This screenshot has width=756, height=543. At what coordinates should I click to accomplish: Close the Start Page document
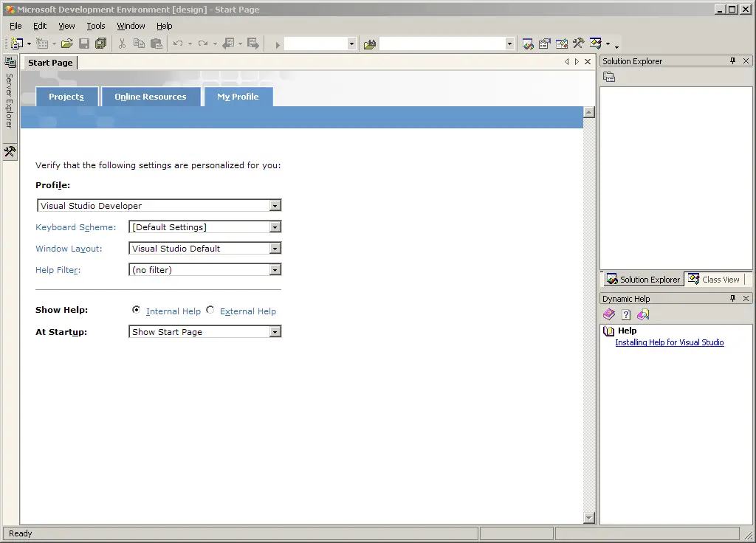tap(588, 62)
